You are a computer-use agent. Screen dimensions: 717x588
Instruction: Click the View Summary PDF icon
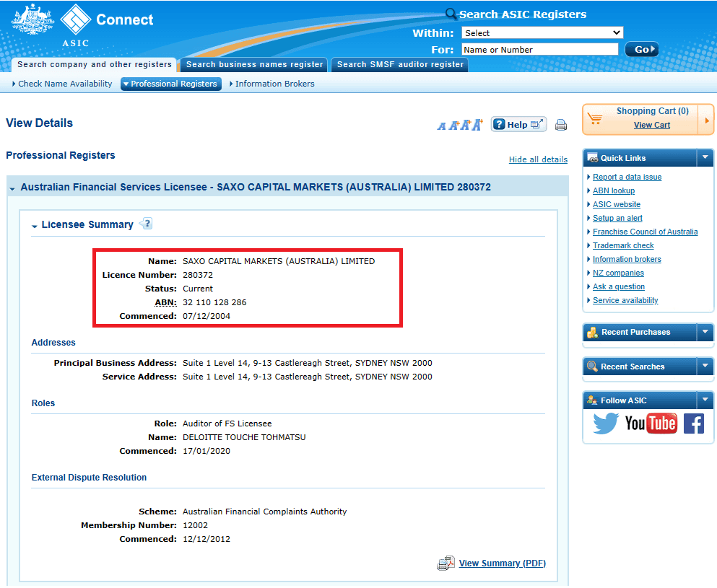[446, 563]
